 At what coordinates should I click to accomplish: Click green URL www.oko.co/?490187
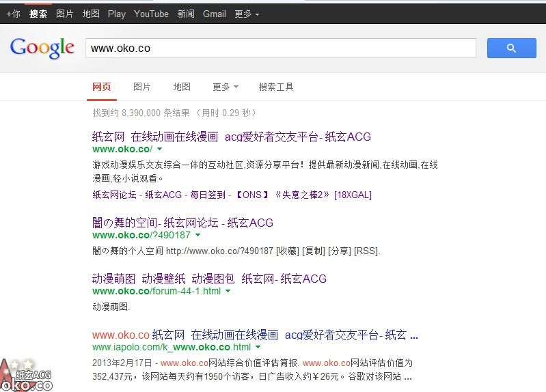click(141, 235)
